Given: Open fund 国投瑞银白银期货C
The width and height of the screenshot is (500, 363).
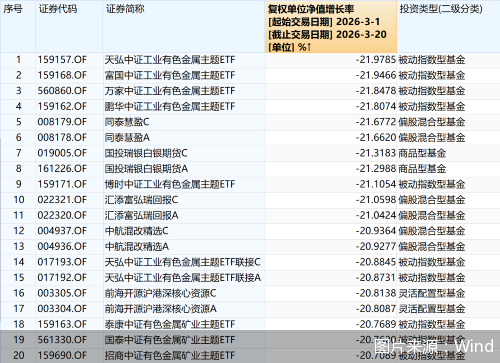Looking at the screenshot, I should 146,153.
